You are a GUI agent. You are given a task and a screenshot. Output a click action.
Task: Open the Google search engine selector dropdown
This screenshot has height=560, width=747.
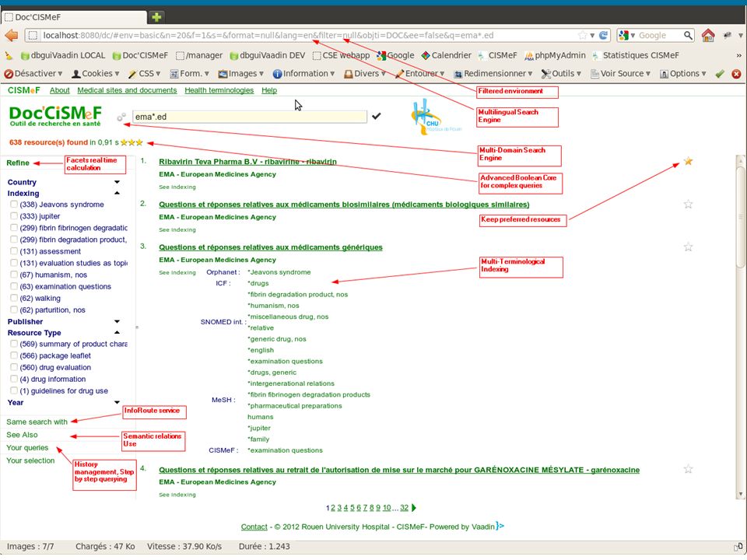pos(626,35)
